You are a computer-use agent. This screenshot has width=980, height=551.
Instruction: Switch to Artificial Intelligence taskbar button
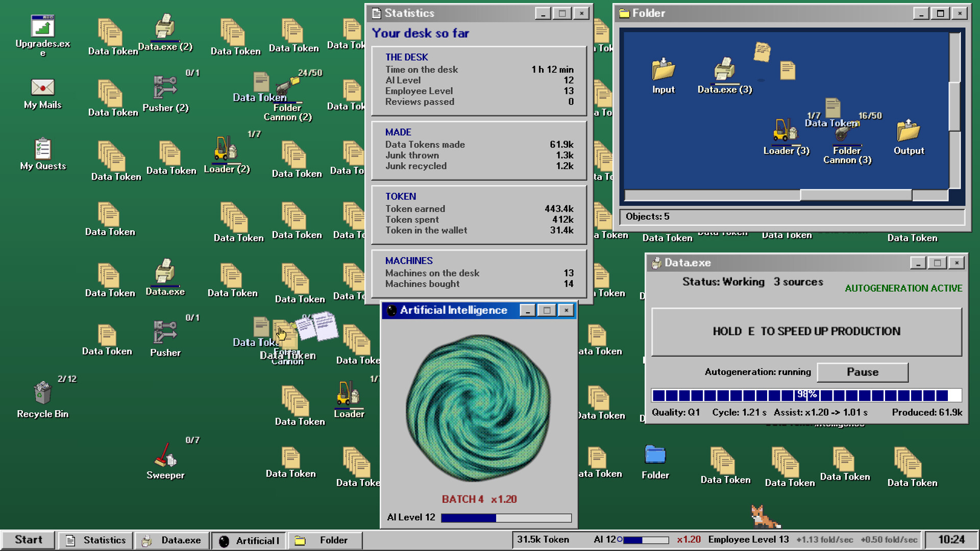[249, 540]
